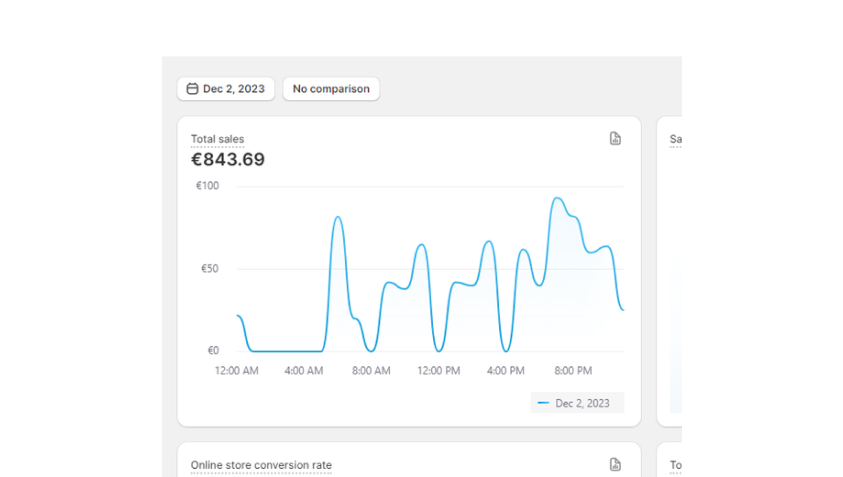Click the €843.69 total sales value
The image size is (843, 477).
(228, 159)
